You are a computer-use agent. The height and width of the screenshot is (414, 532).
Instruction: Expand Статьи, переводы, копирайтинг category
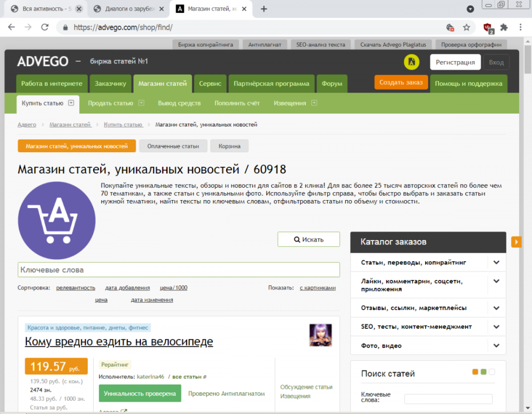tap(496, 262)
